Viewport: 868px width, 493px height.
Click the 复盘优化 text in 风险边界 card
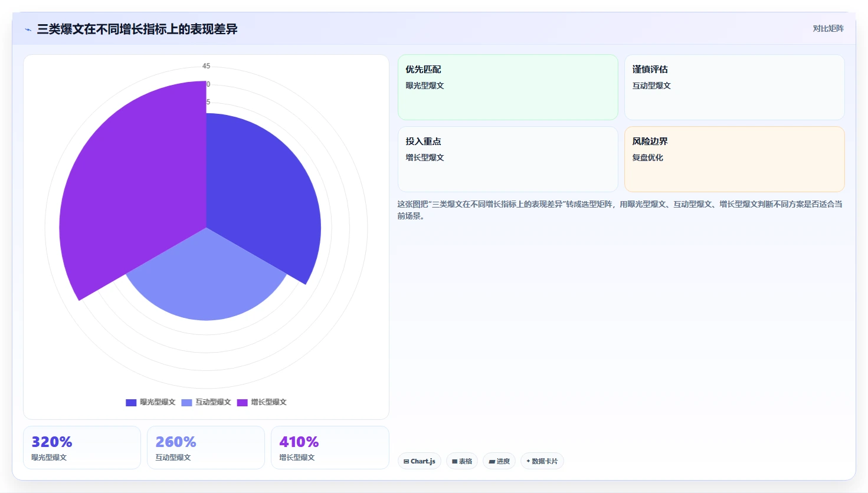tap(648, 157)
